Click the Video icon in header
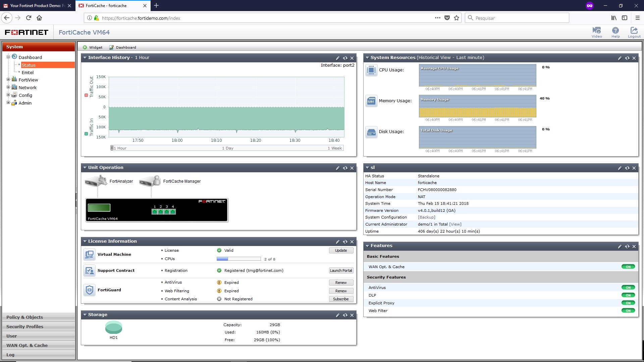 (596, 31)
